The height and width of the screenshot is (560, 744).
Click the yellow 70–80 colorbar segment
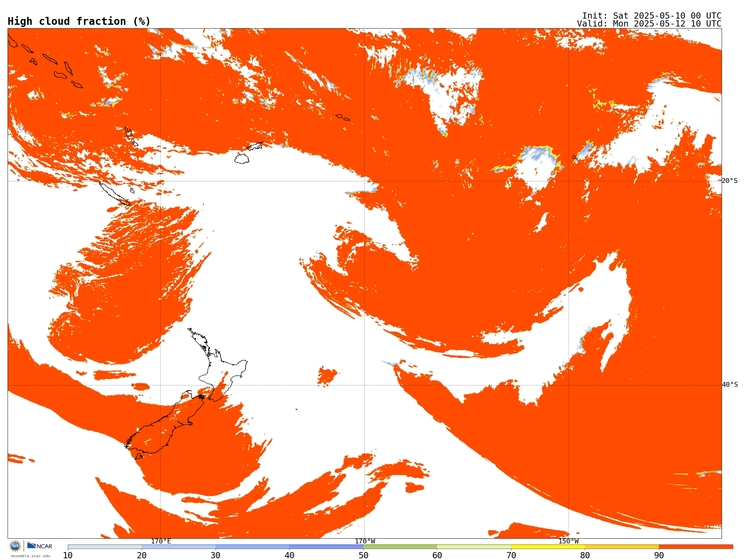(548, 547)
